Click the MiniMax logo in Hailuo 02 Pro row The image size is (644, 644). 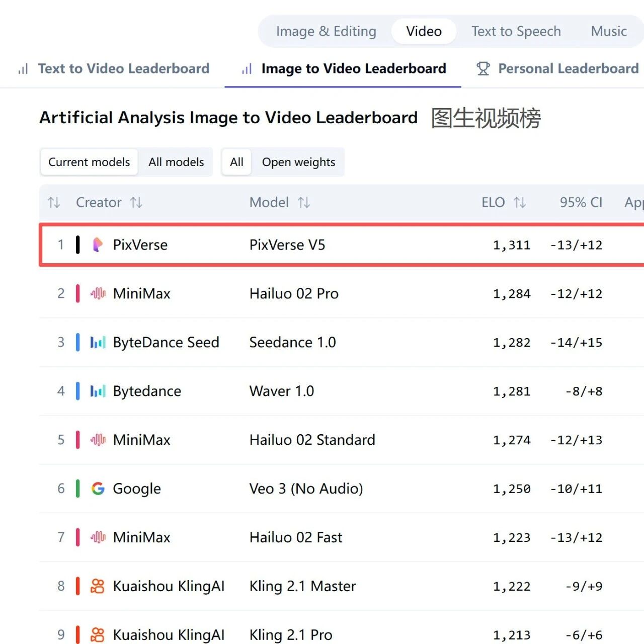coord(98,293)
